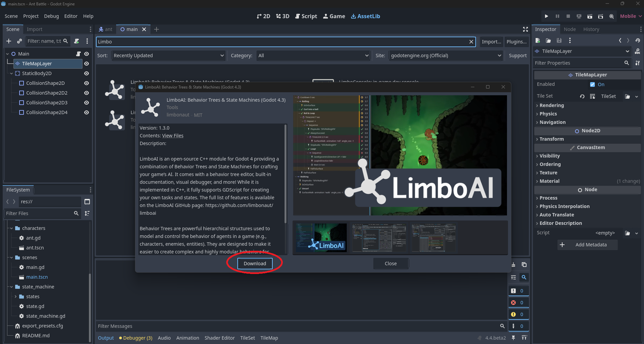Expand the Rendering section in Inspector

click(551, 105)
